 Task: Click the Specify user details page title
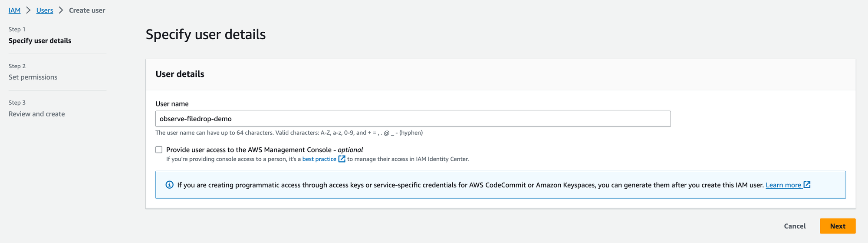[206, 34]
